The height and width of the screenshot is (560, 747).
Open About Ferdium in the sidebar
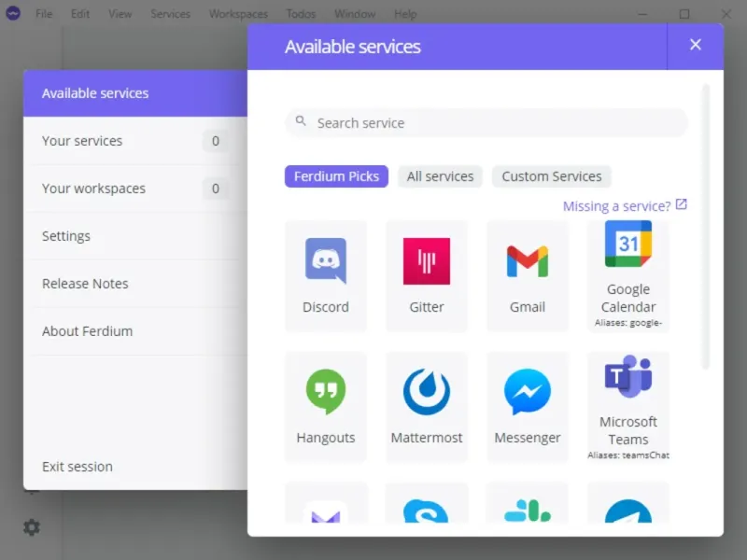pyautogui.click(x=135, y=331)
